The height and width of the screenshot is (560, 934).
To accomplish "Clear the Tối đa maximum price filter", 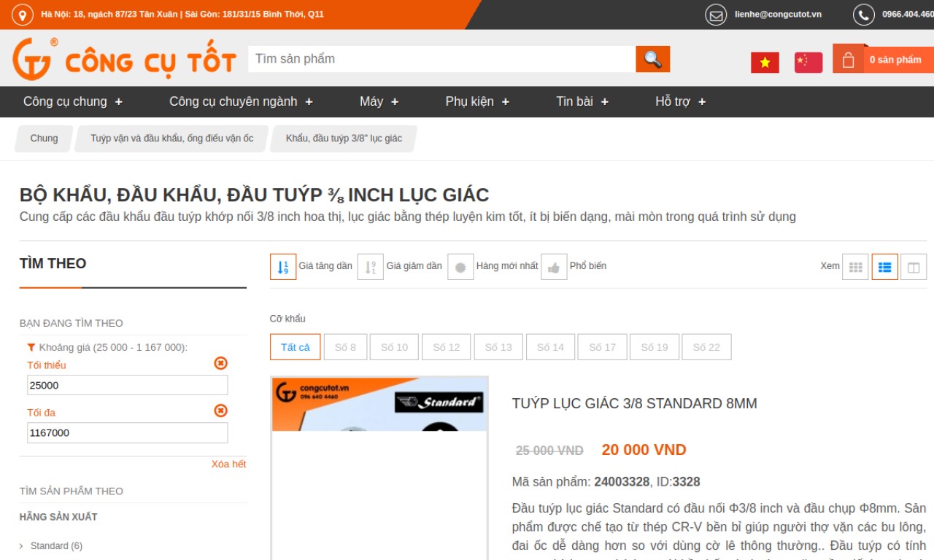I will pos(220,411).
